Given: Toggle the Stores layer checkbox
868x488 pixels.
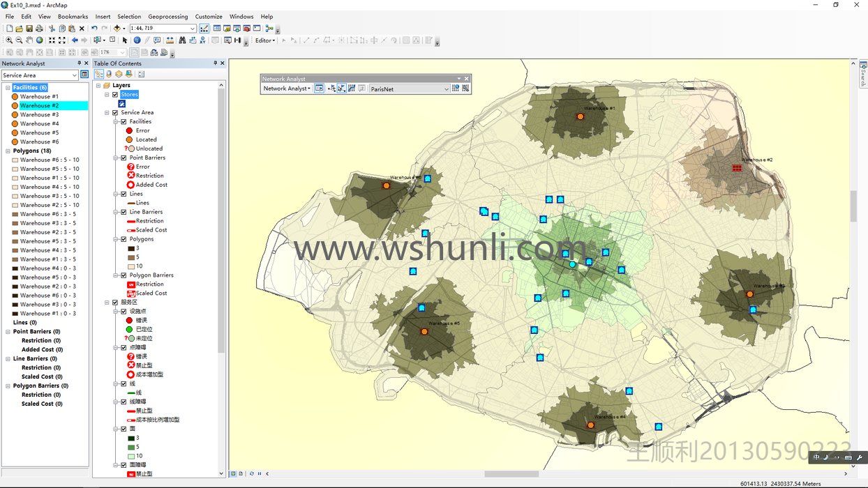Looking at the screenshot, I should click(x=116, y=95).
